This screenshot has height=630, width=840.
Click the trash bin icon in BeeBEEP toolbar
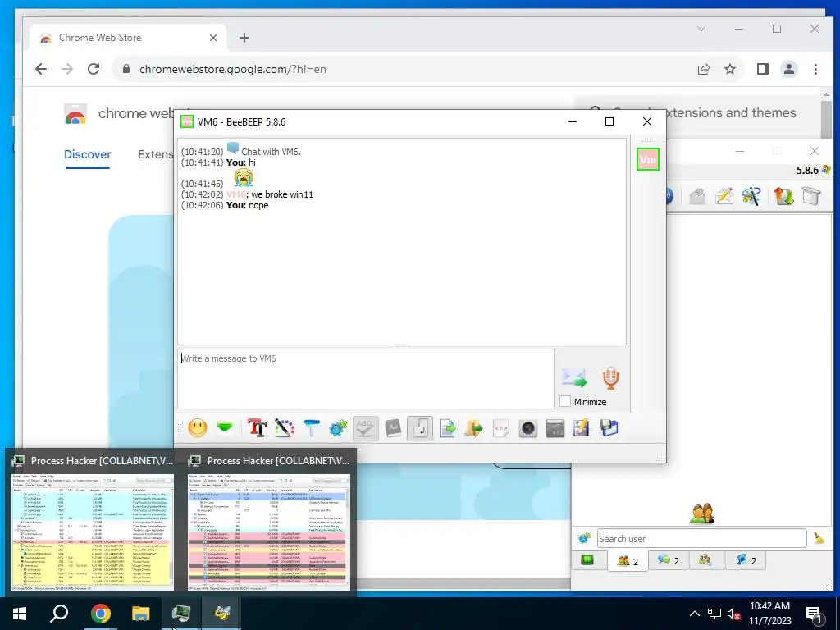[811, 197]
